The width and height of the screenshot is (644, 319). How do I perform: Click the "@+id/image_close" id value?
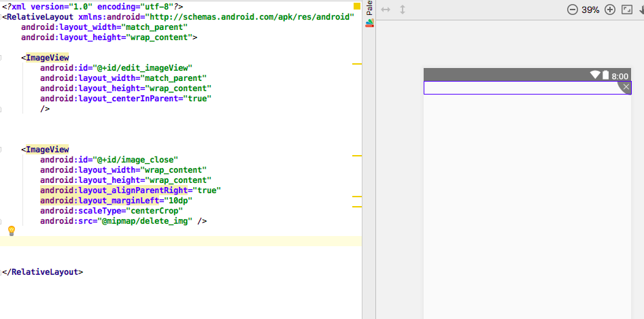[135, 160]
